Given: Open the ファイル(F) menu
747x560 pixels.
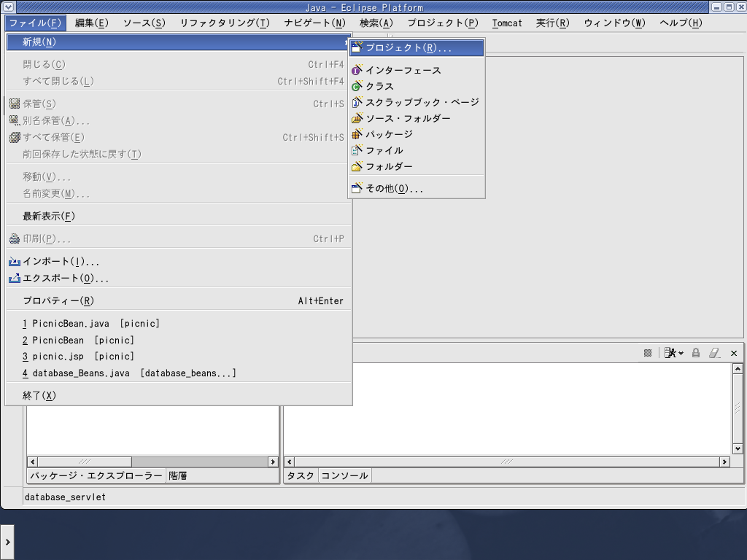Looking at the screenshot, I should (35, 23).
